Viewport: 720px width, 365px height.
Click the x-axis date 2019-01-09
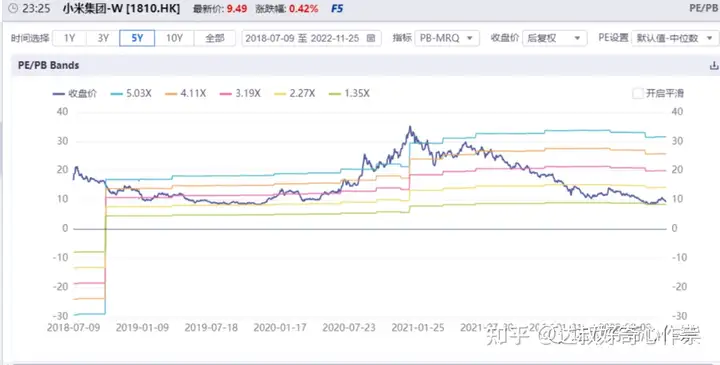coord(142,328)
